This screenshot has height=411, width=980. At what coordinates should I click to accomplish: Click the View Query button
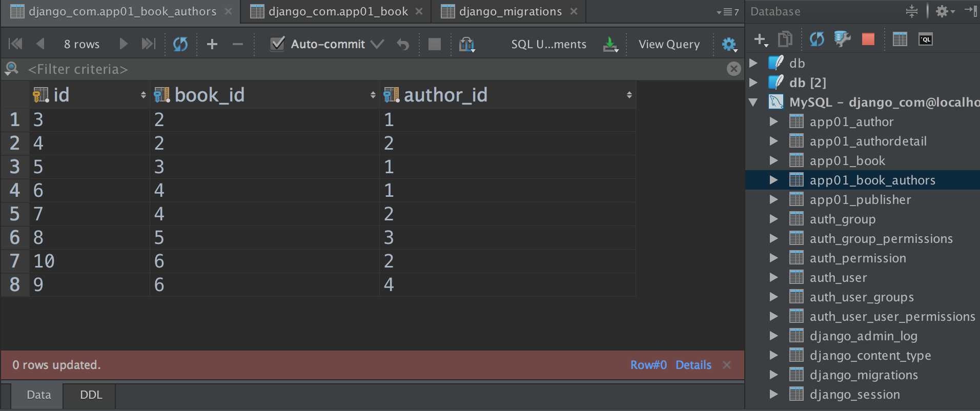669,44
